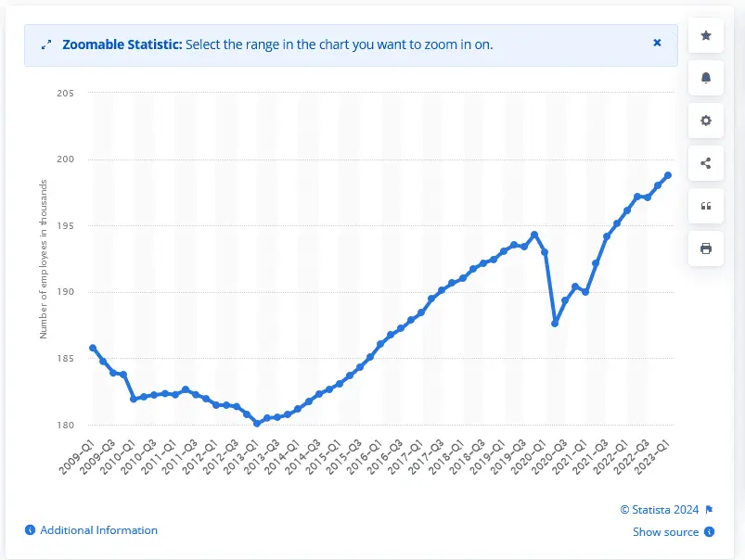Click the print icon
This screenshot has height=560, width=745.
[706, 248]
